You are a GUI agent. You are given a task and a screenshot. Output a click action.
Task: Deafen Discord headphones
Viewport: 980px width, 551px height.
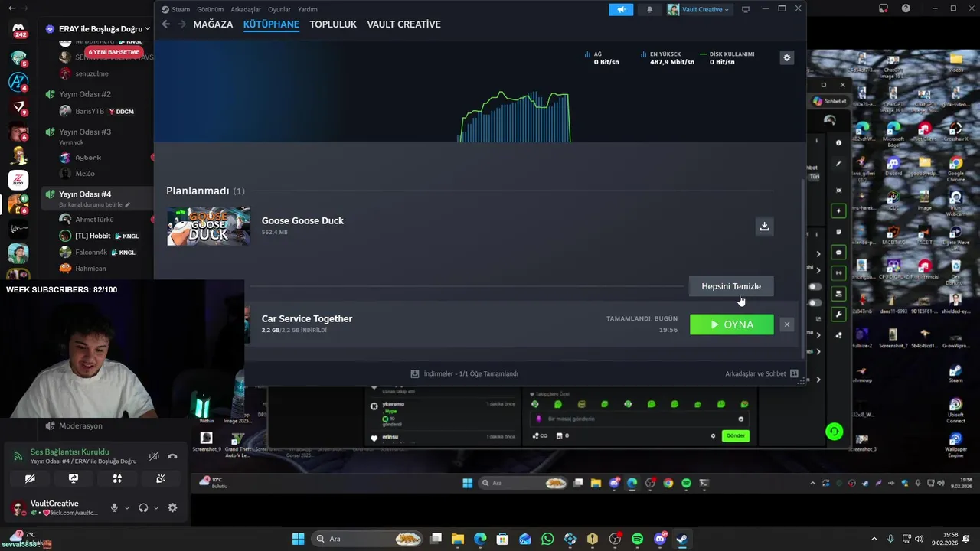(143, 507)
